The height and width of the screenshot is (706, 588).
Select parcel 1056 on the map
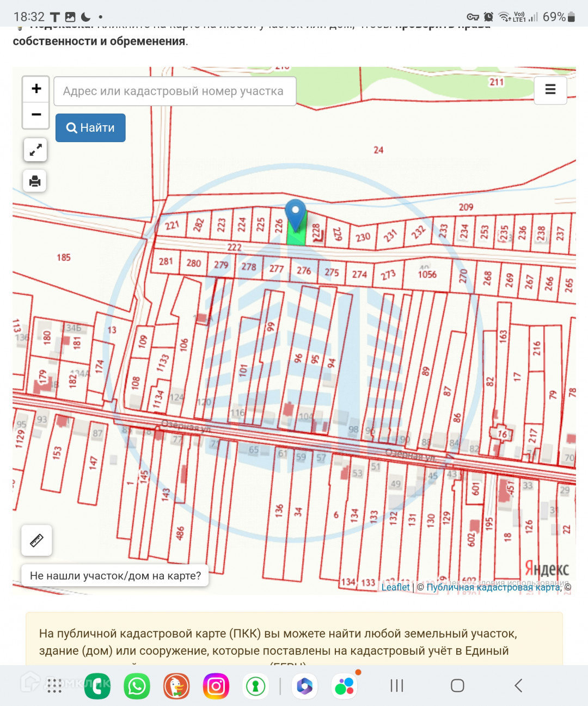point(427,275)
